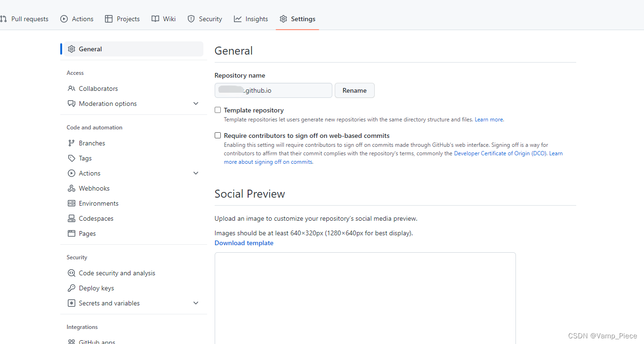Click the Webhooks icon

click(x=72, y=188)
